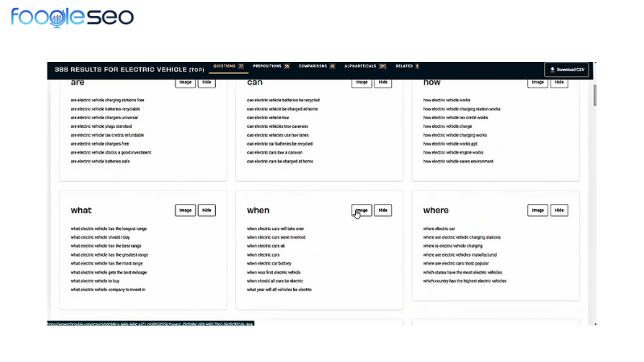Click Image button on 'are' card
The image size is (644, 362).
tap(185, 82)
